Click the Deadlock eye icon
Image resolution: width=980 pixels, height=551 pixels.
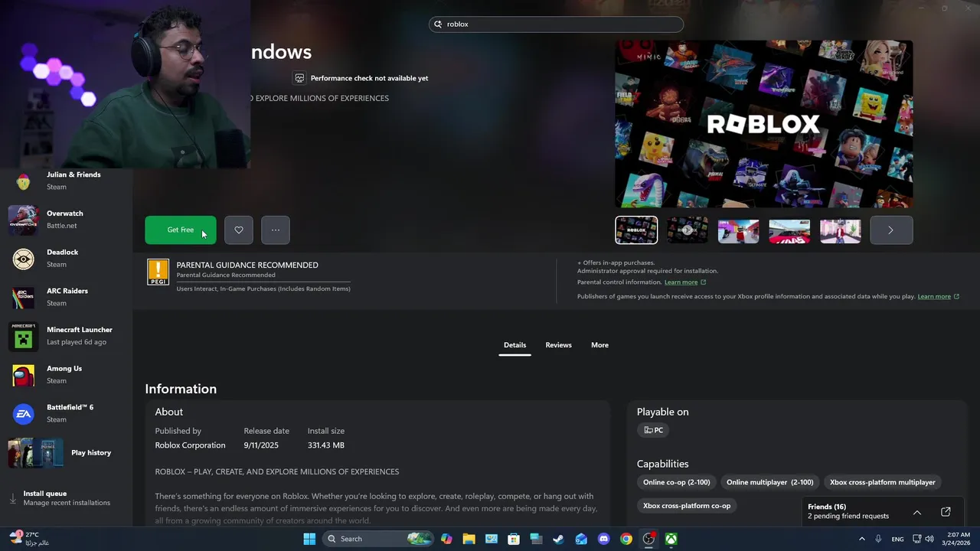[x=23, y=259]
